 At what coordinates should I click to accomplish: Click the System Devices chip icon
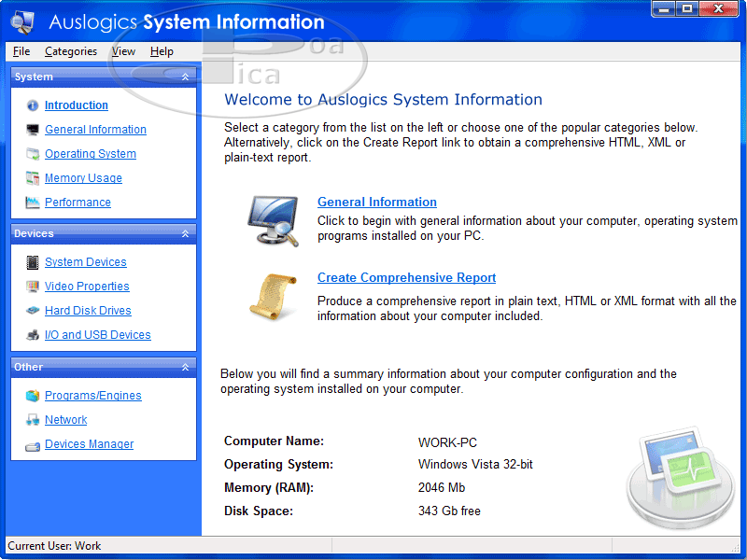(x=33, y=262)
